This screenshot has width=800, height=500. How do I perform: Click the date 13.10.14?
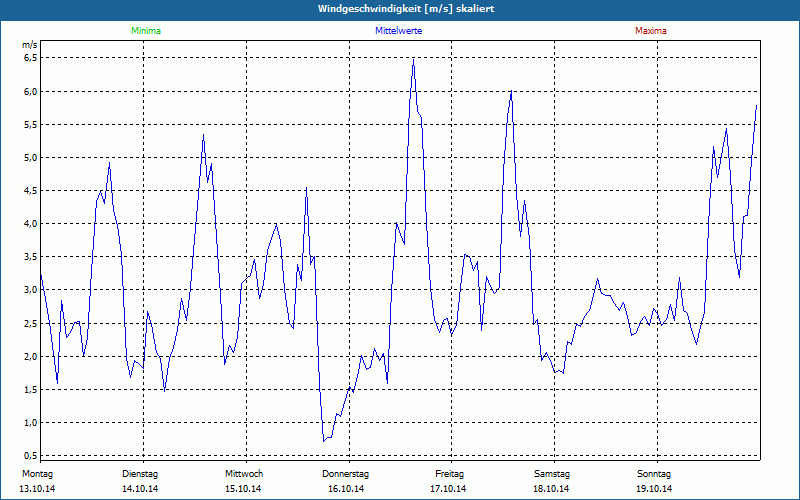point(37,489)
